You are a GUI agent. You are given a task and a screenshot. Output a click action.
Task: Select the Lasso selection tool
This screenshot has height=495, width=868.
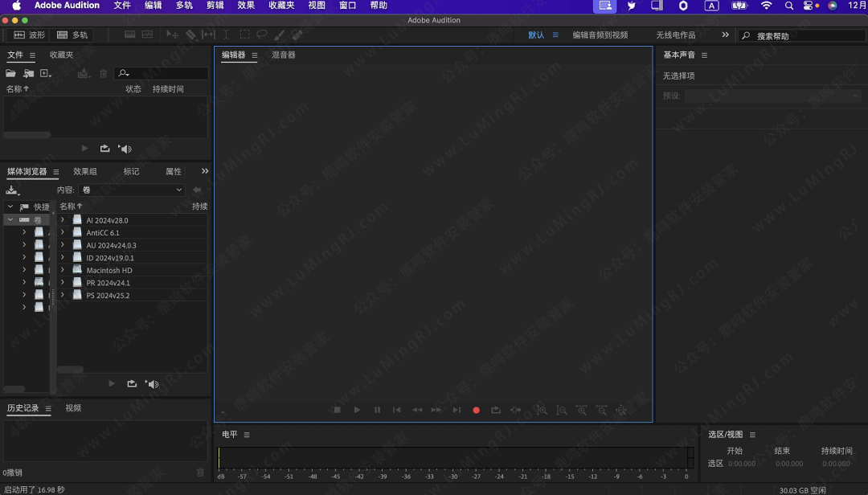click(x=261, y=35)
